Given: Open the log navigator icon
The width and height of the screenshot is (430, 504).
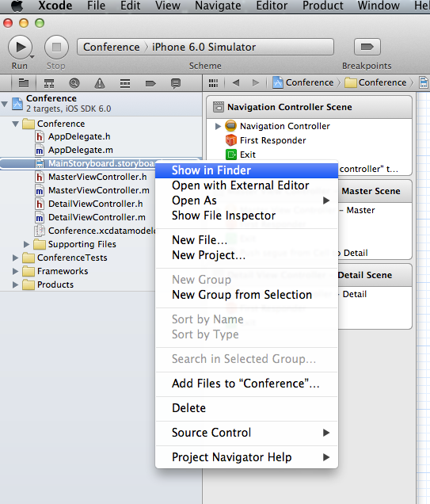Looking at the screenshot, I should [x=176, y=83].
